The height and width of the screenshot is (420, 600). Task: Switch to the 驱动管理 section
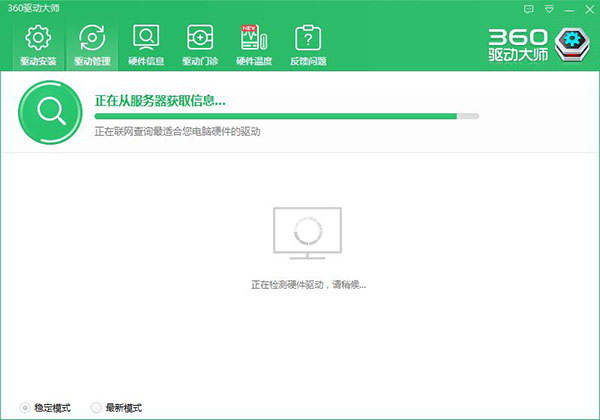[x=91, y=45]
